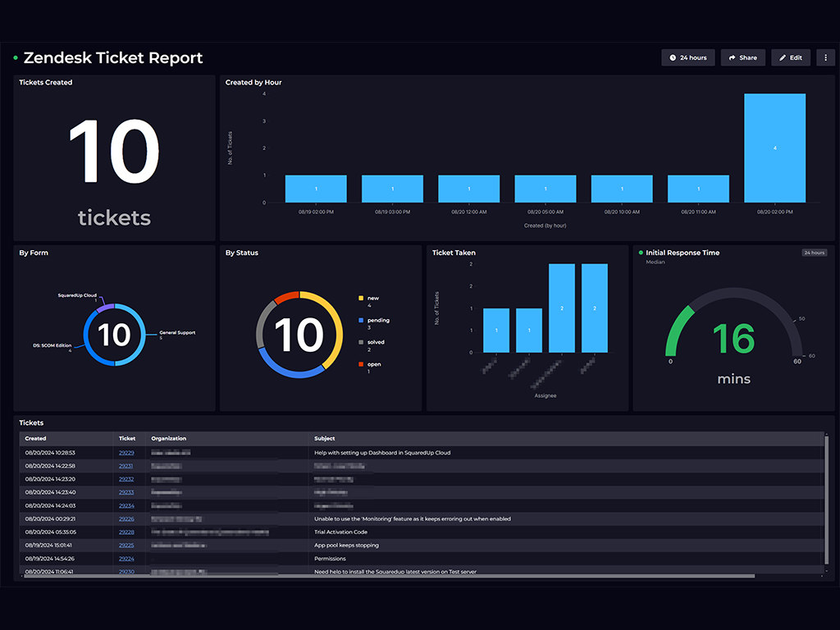Open ticket link 29229
The image size is (840, 630).
[126, 453]
